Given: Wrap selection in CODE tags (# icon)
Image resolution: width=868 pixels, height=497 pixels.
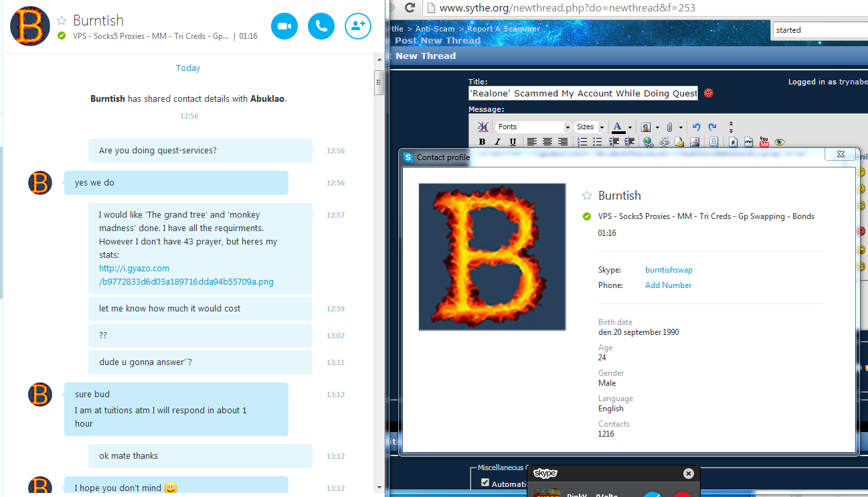Looking at the screenshot, I should point(733,142).
